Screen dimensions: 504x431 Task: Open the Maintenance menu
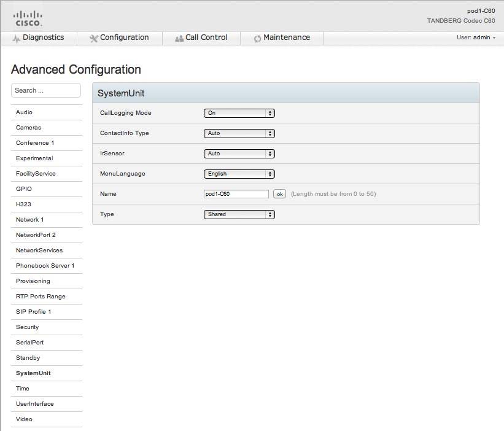coord(282,37)
